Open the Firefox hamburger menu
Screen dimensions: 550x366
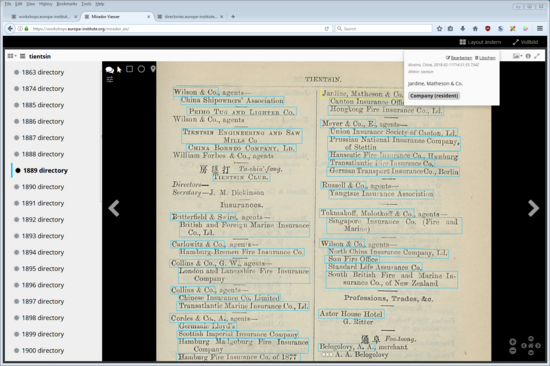point(540,29)
